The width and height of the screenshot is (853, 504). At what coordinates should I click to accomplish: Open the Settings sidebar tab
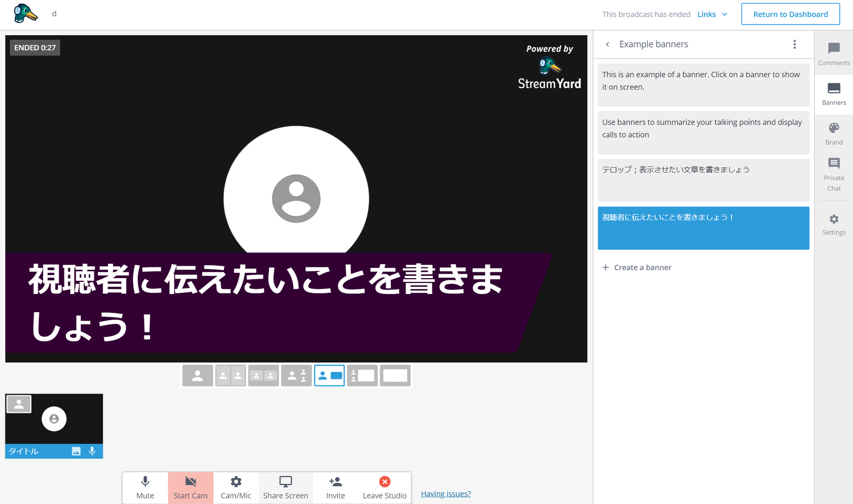click(x=834, y=224)
